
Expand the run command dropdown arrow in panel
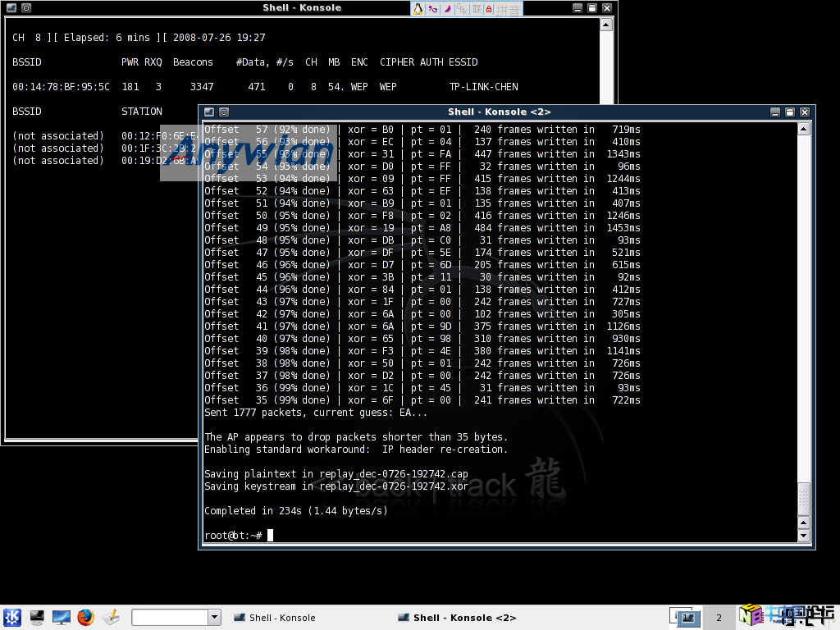click(214, 617)
